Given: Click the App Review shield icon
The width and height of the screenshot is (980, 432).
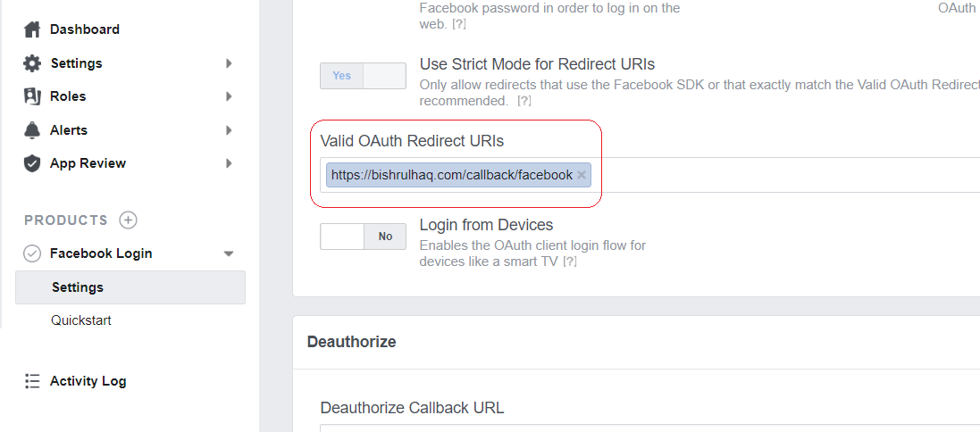Looking at the screenshot, I should (32, 163).
